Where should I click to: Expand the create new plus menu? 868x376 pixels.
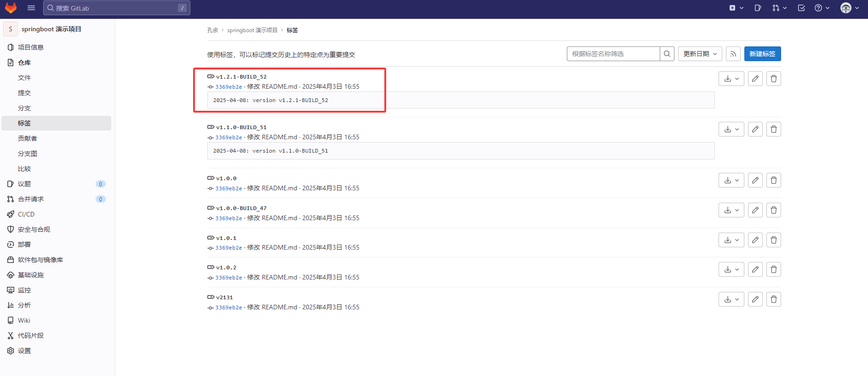[x=736, y=8]
